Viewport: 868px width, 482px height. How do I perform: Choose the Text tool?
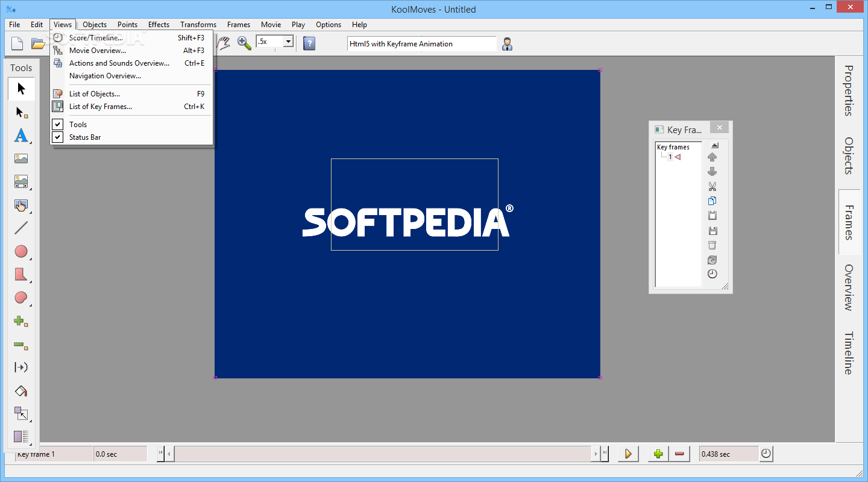tap(21, 136)
